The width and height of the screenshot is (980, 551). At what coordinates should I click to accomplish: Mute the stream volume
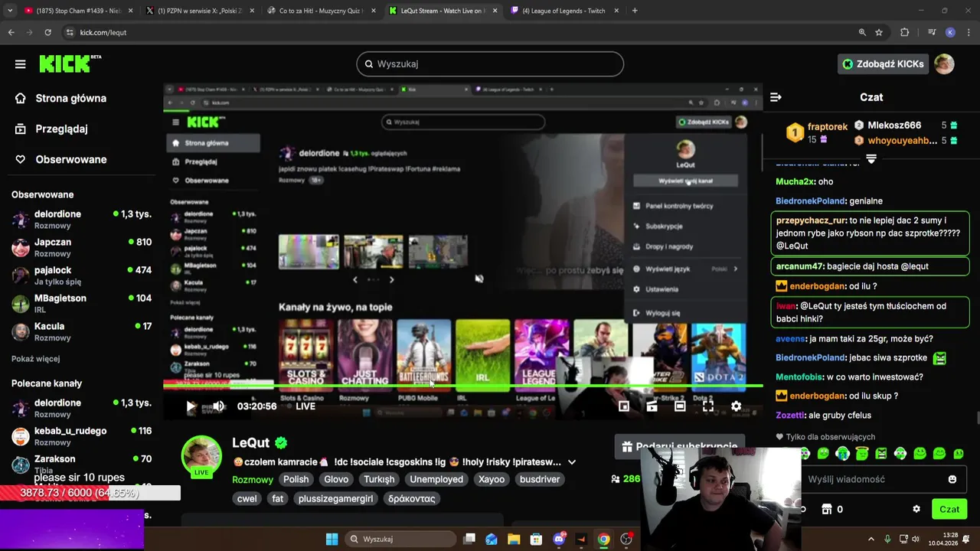point(219,406)
